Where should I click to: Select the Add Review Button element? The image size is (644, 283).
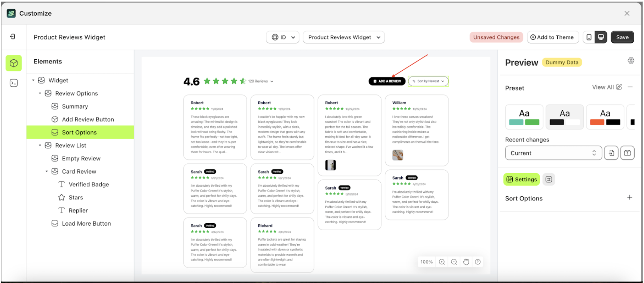point(88,119)
